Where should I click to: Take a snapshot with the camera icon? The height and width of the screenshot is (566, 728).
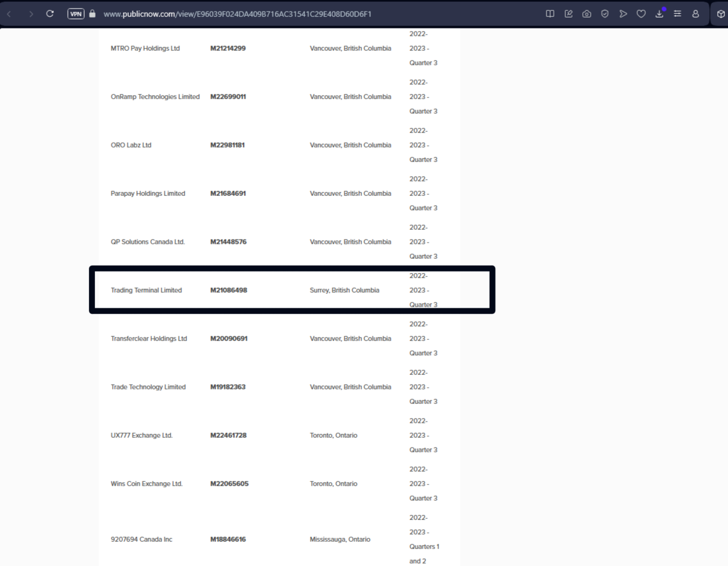click(586, 13)
